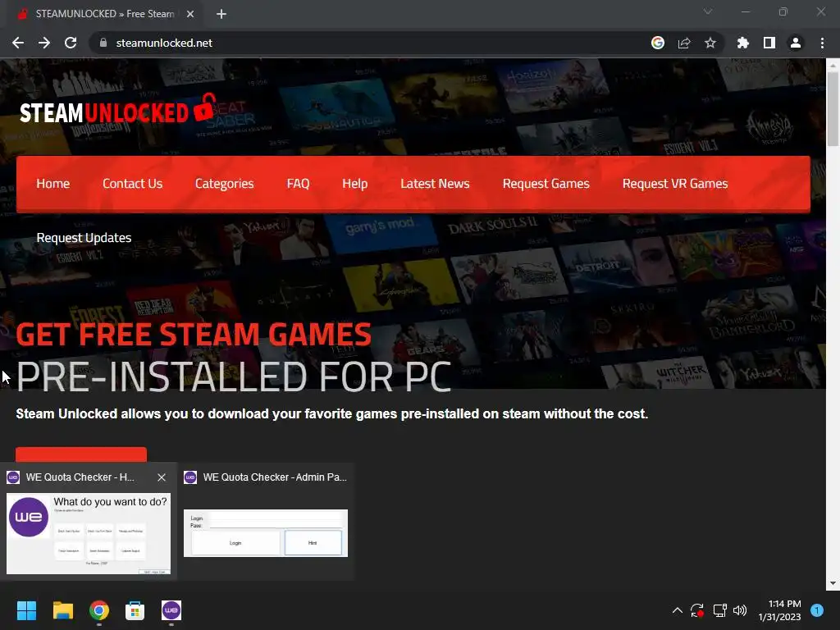The image size is (840, 630).
Task: Reload the steamunlocked.net page
Action: pos(71,43)
